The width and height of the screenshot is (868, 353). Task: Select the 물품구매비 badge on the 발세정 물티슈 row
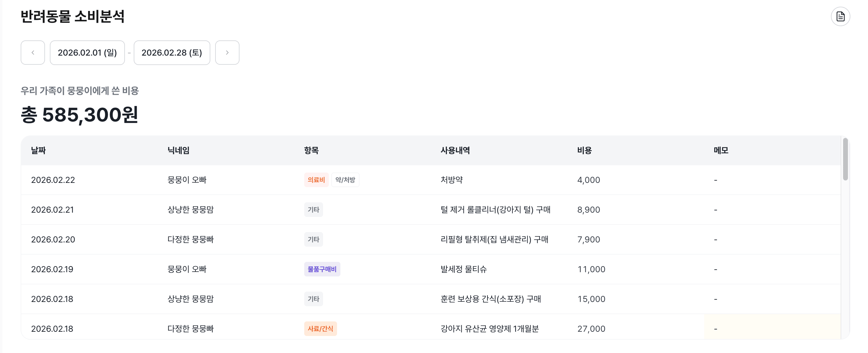click(322, 269)
